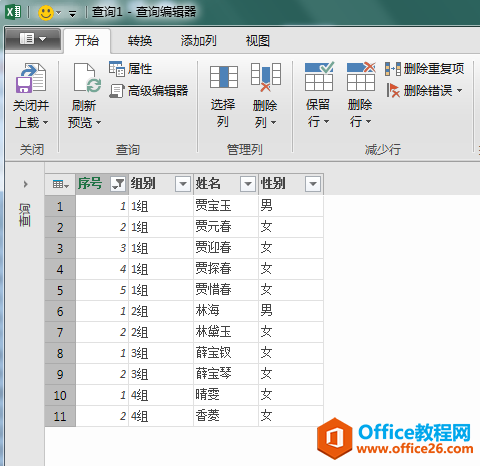
Task: Click the cell containing 贾迎春
Action: point(226,248)
